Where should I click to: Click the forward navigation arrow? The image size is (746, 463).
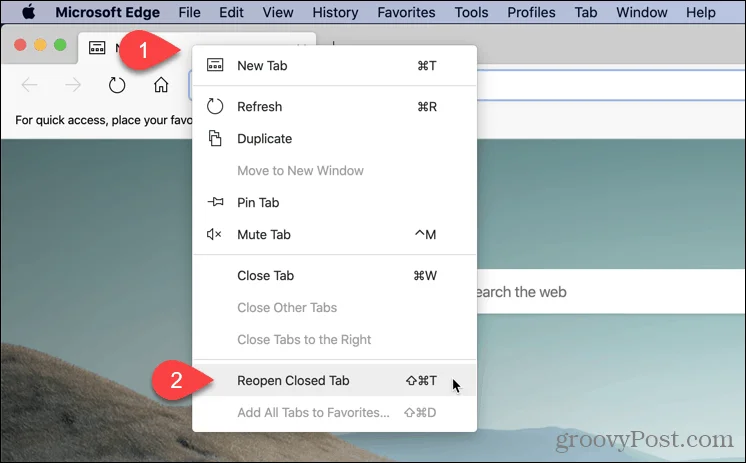tap(73, 85)
